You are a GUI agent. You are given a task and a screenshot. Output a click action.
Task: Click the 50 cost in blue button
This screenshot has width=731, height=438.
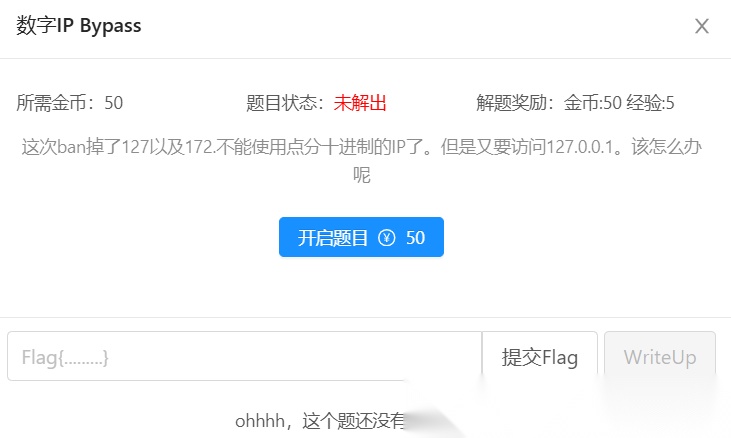[415, 238]
